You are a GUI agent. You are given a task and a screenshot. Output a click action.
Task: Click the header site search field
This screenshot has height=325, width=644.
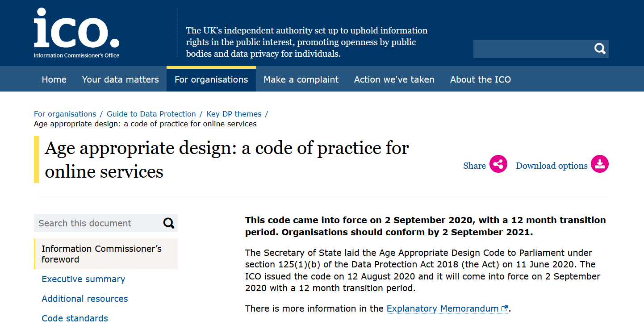[x=532, y=49]
